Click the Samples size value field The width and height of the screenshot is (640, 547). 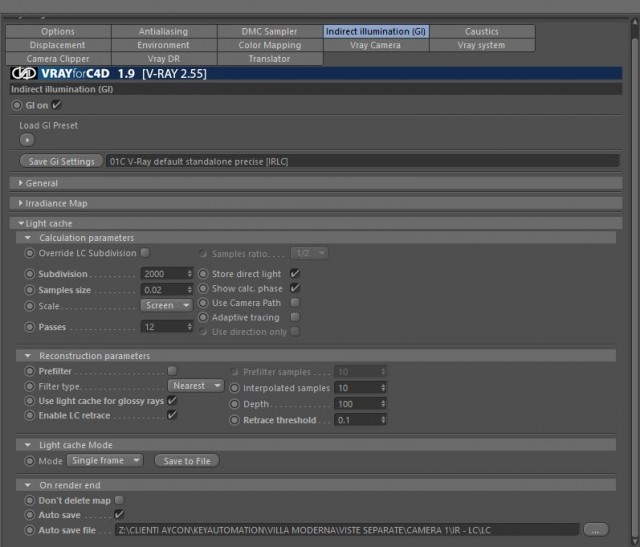tap(163, 290)
